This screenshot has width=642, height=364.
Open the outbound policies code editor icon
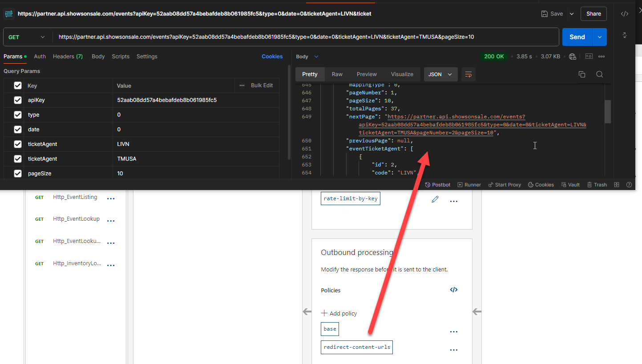454,290
